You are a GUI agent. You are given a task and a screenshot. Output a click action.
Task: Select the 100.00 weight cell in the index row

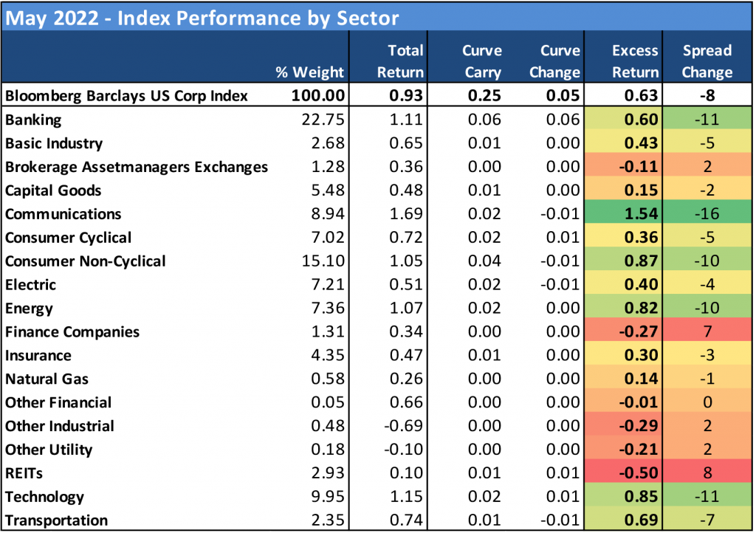point(319,95)
